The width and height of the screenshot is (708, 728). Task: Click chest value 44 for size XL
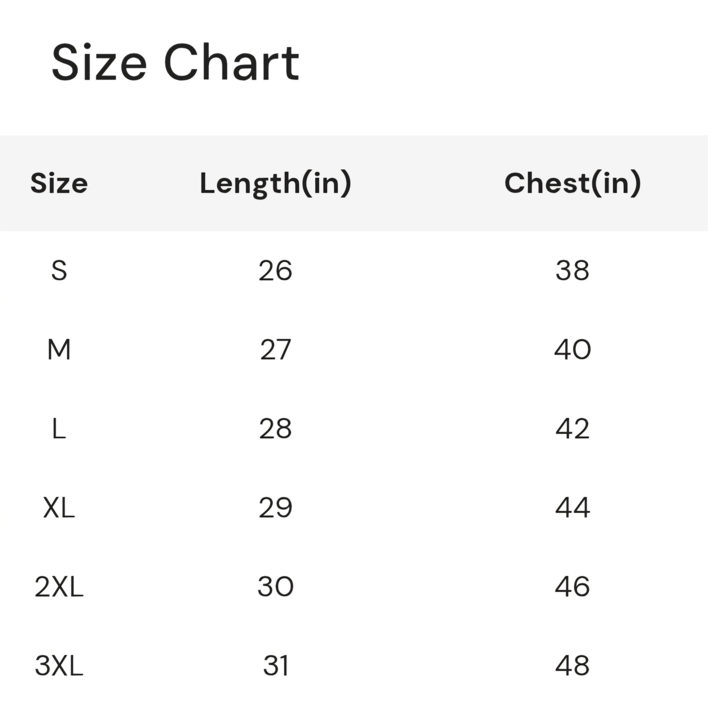[x=573, y=507]
